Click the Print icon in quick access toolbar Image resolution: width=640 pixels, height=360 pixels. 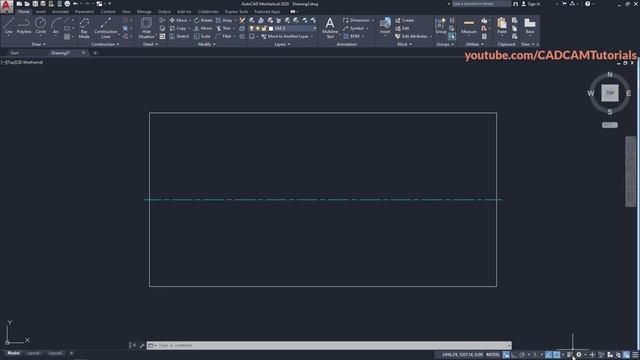pyautogui.click(x=67, y=4)
